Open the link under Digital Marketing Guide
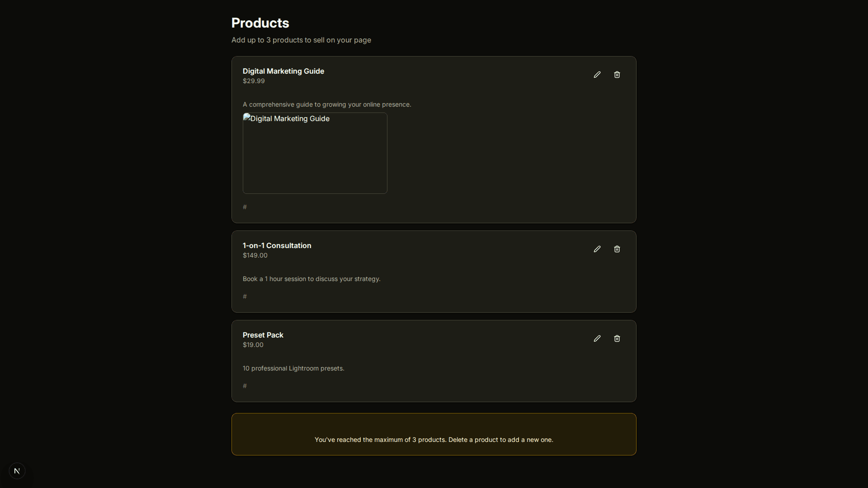The width and height of the screenshot is (868, 488). click(245, 207)
